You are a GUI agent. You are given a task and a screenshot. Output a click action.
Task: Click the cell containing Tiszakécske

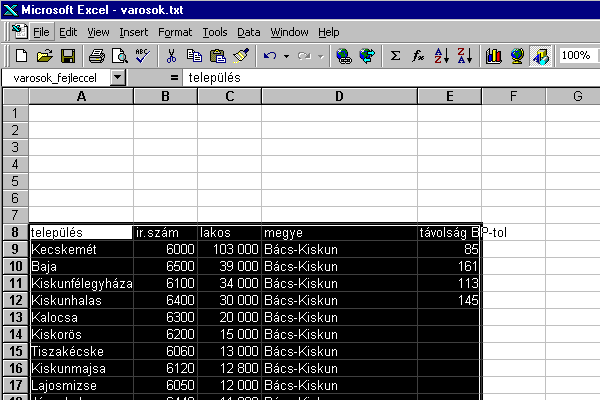(x=81, y=351)
